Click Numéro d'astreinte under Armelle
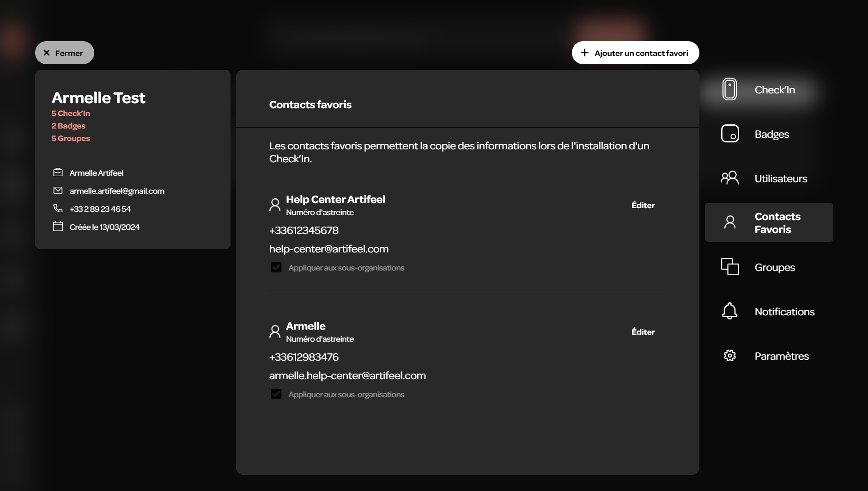Image resolution: width=868 pixels, height=491 pixels. (x=320, y=339)
